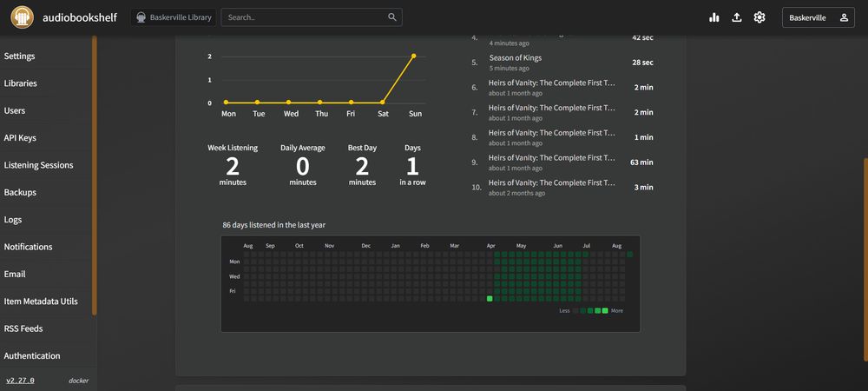
Task: Open Item Metadata Utils in sidebar
Action: click(46, 302)
